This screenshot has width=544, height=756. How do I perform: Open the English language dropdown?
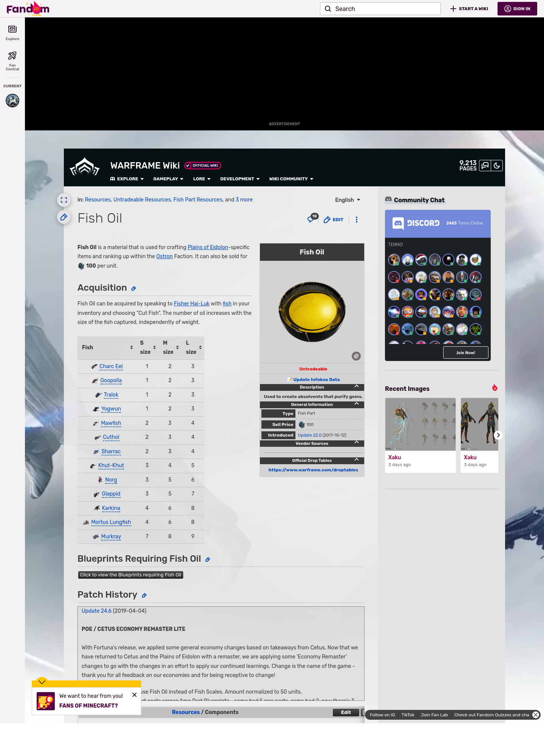point(347,200)
